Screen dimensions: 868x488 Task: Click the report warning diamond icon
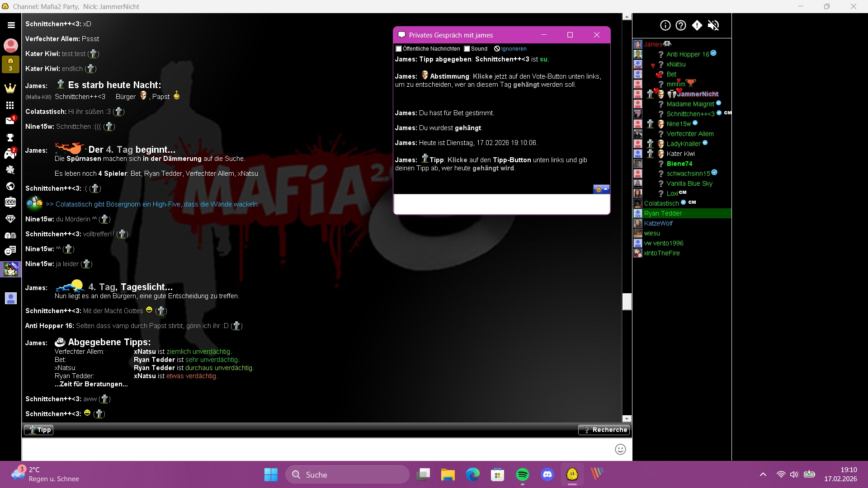pos(697,25)
